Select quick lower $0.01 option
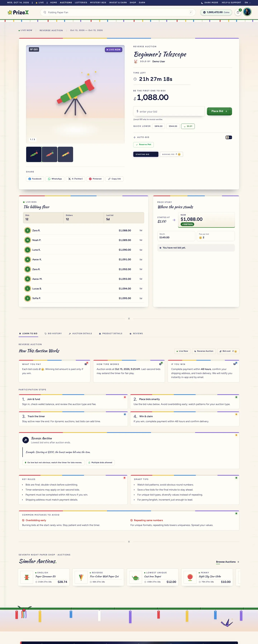 click(188, 126)
